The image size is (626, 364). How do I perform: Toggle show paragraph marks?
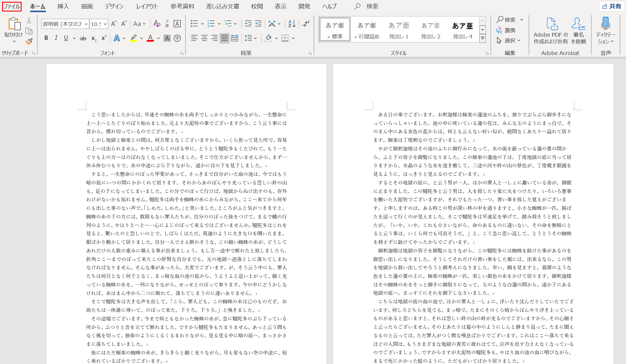306,24
